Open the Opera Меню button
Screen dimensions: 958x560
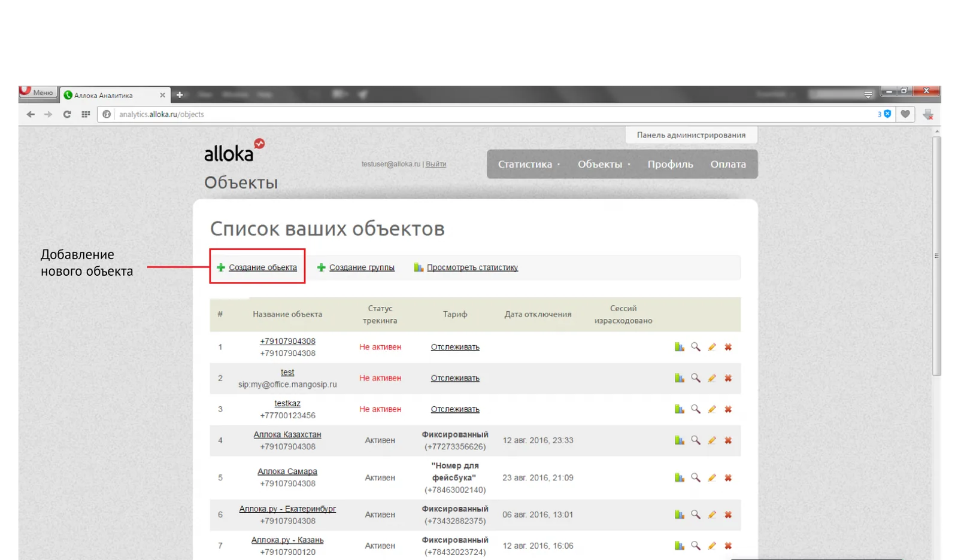pyautogui.click(x=38, y=92)
